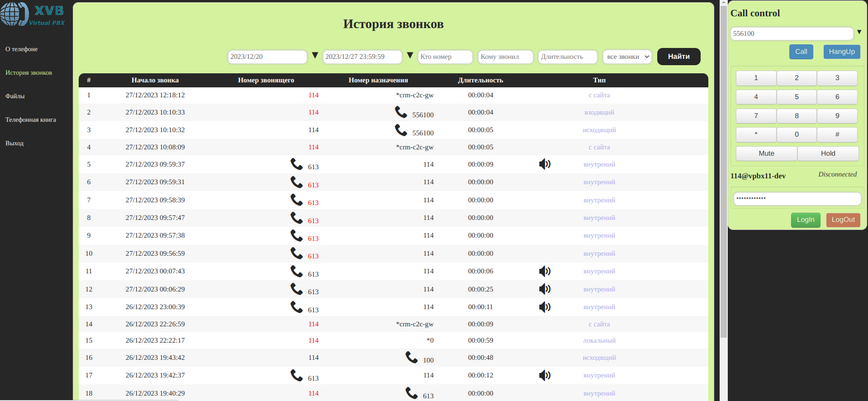Play recording of the 09:59:37 call
Viewport: 868px width, 401px height.
click(x=545, y=164)
